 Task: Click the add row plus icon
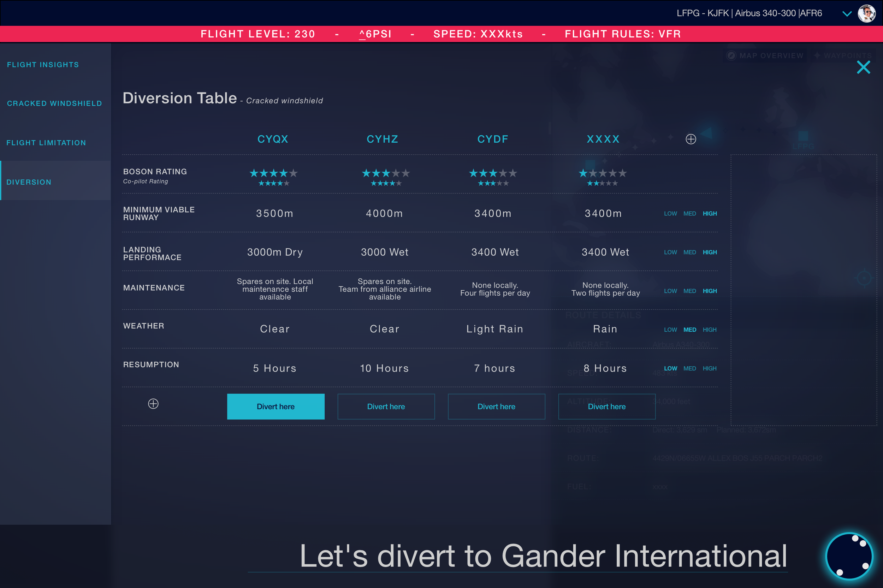point(153,404)
